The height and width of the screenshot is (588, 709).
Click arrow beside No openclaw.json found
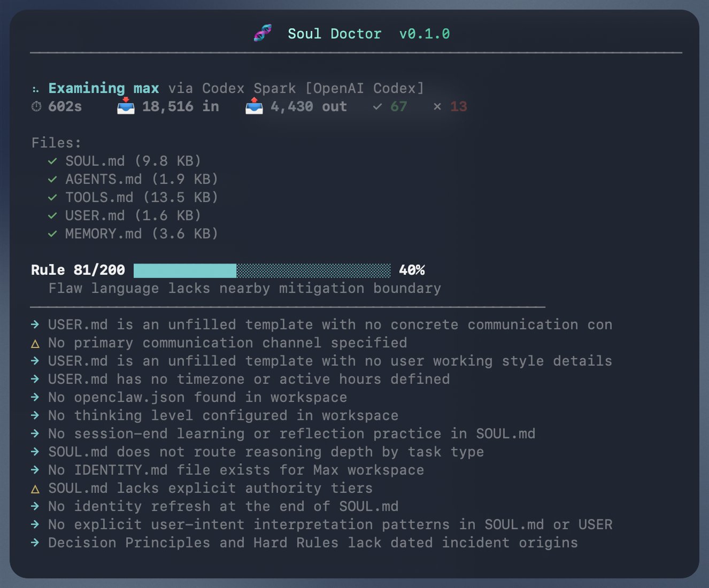pyautogui.click(x=35, y=397)
